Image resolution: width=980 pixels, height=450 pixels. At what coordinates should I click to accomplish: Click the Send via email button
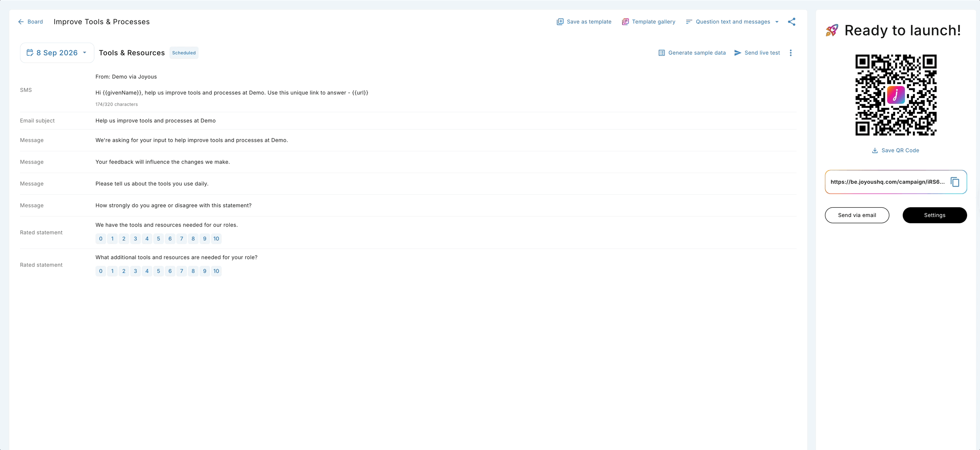(x=857, y=215)
